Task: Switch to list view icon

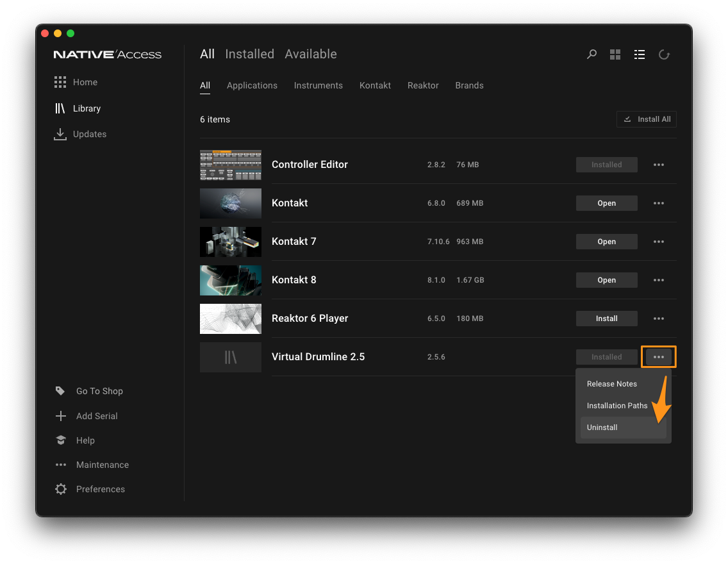Action: (x=640, y=54)
